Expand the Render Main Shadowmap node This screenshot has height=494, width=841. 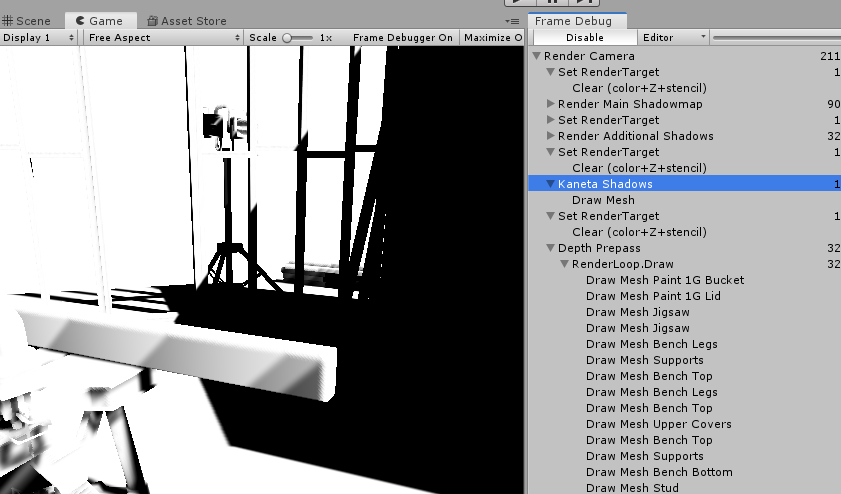point(550,104)
